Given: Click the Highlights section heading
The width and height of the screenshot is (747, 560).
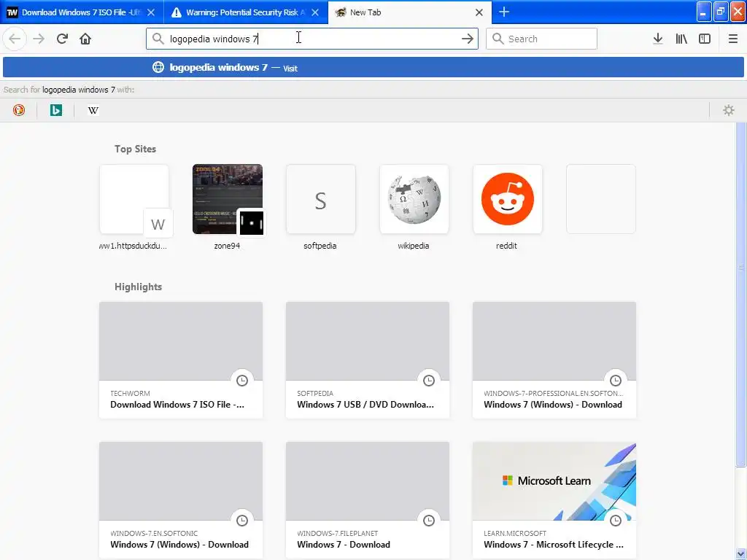Looking at the screenshot, I should point(138,287).
